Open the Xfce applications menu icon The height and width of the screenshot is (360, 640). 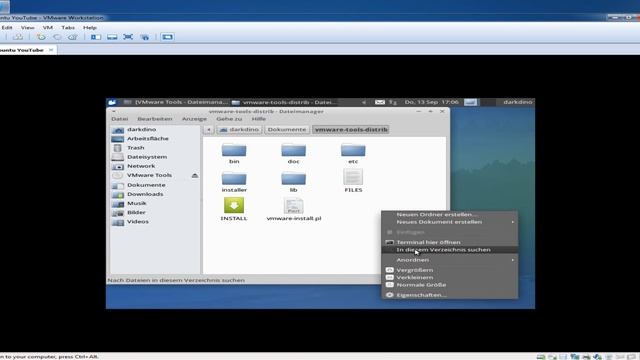click(x=112, y=102)
